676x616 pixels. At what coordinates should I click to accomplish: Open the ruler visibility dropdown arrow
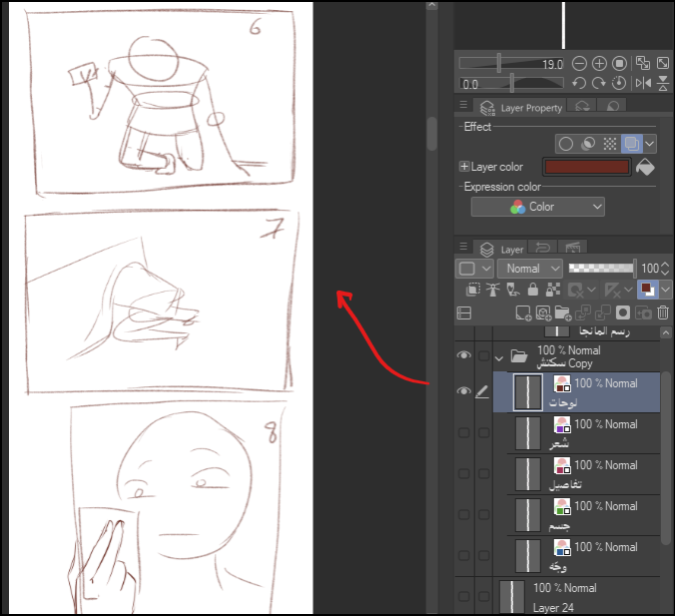628,291
